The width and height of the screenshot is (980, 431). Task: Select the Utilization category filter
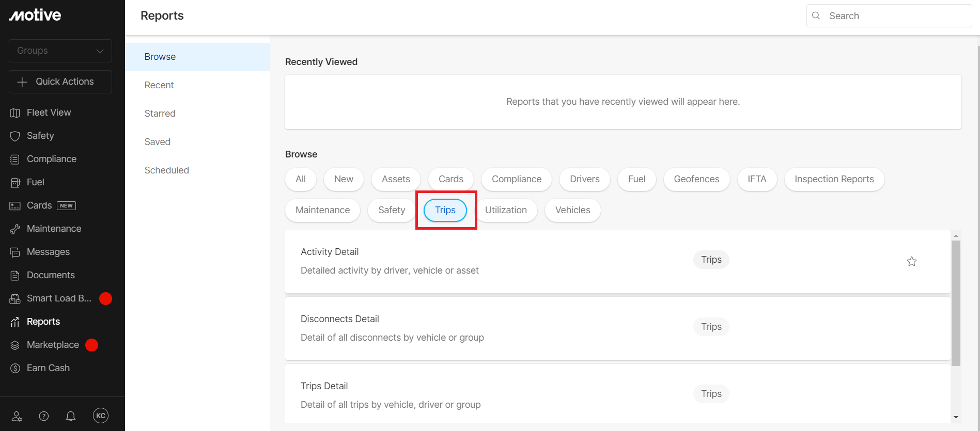pos(505,210)
